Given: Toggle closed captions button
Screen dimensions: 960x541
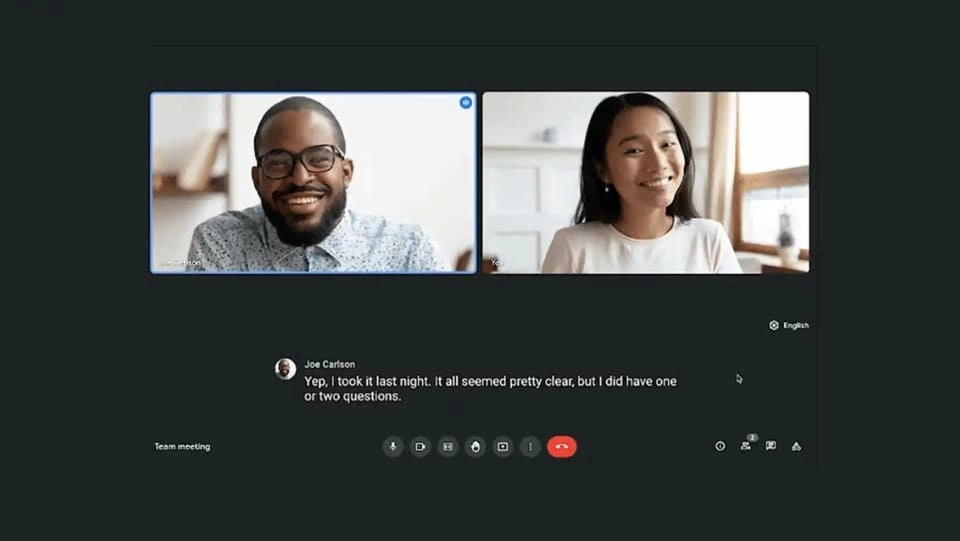Looking at the screenshot, I should [448, 447].
